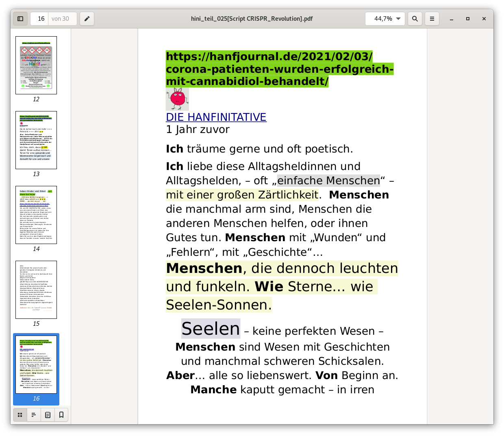Image resolution: width=504 pixels, height=436 pixels.
Task: Click the text "1 Jahr zuvor"
Action: coord(198,130)
